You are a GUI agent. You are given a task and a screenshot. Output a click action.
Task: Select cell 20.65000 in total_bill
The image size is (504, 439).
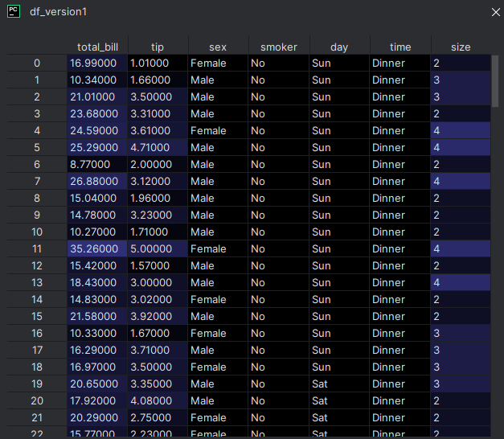pos(97,384)
